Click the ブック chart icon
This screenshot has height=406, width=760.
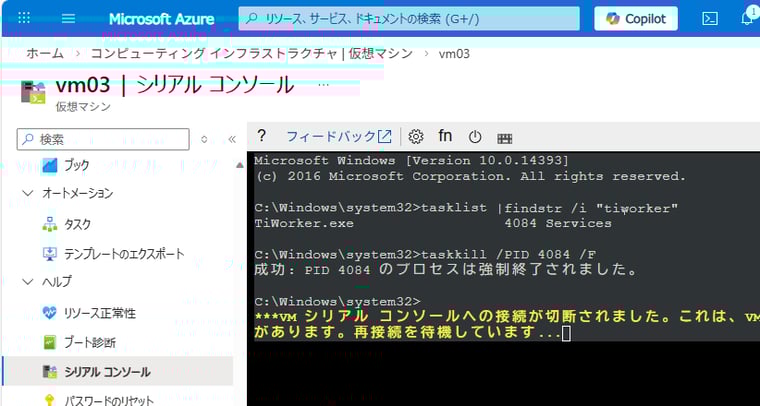tap(50, 165)
